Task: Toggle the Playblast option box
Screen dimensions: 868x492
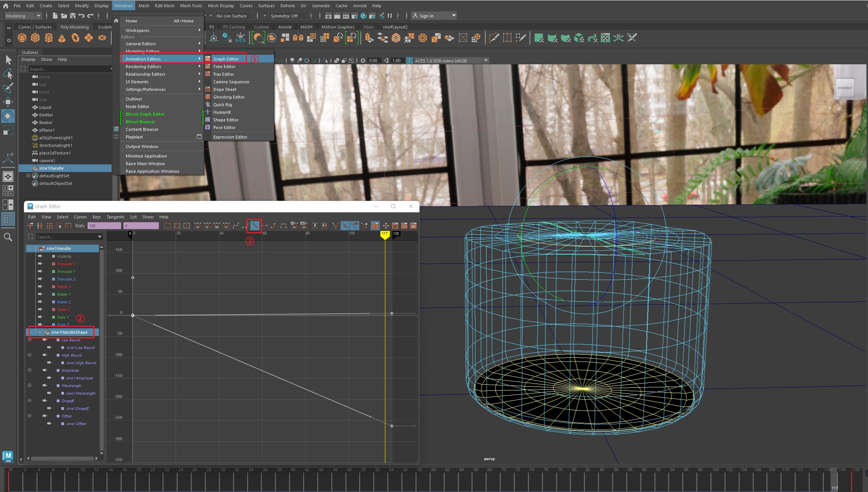Action: click(199, 137)
